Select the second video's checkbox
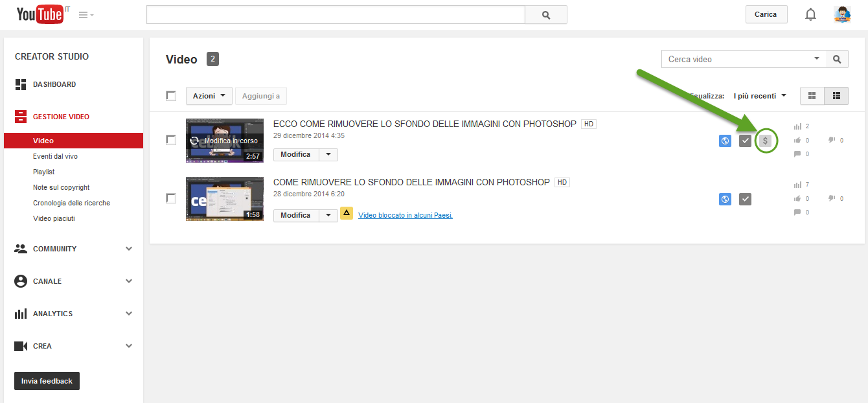Image resolution: width=868 pixels, height=403 pixels. coord(171,198)
